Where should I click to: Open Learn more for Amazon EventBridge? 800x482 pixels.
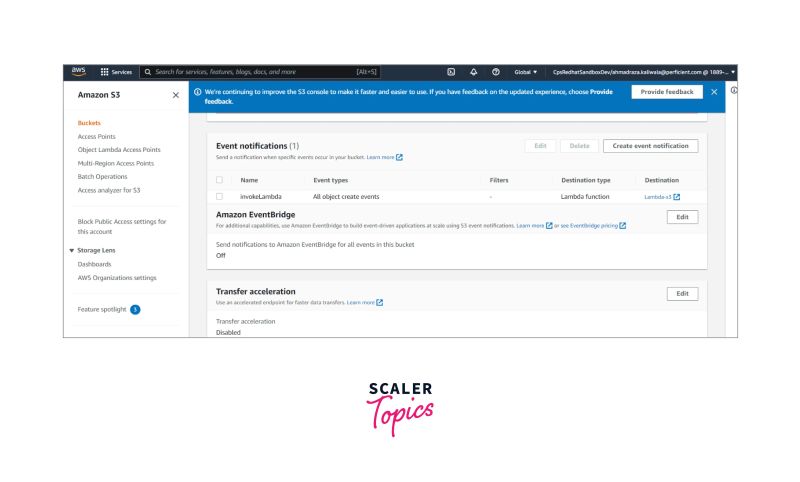point(530,225)
